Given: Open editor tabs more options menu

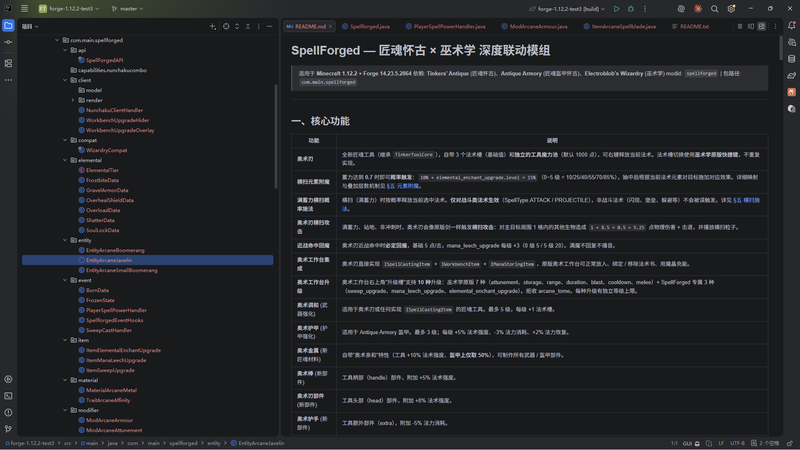Looking at the screenshot, I should coord(776,27).
